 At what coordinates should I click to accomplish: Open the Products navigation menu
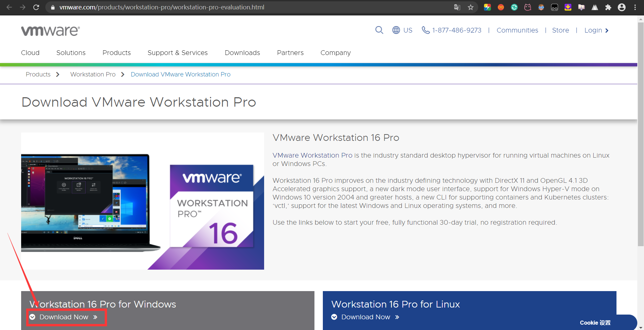116,53
